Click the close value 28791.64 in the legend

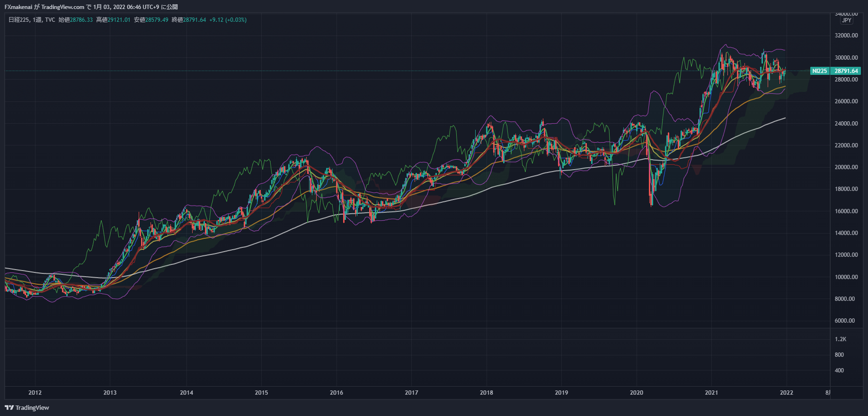[195, 20]
